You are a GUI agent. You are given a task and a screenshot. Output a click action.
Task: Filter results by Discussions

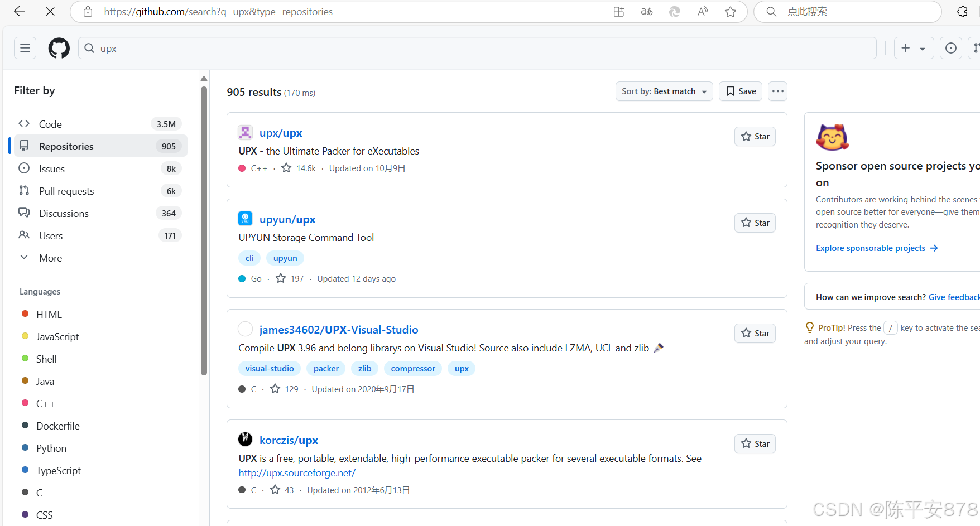(x=100, y=213)
